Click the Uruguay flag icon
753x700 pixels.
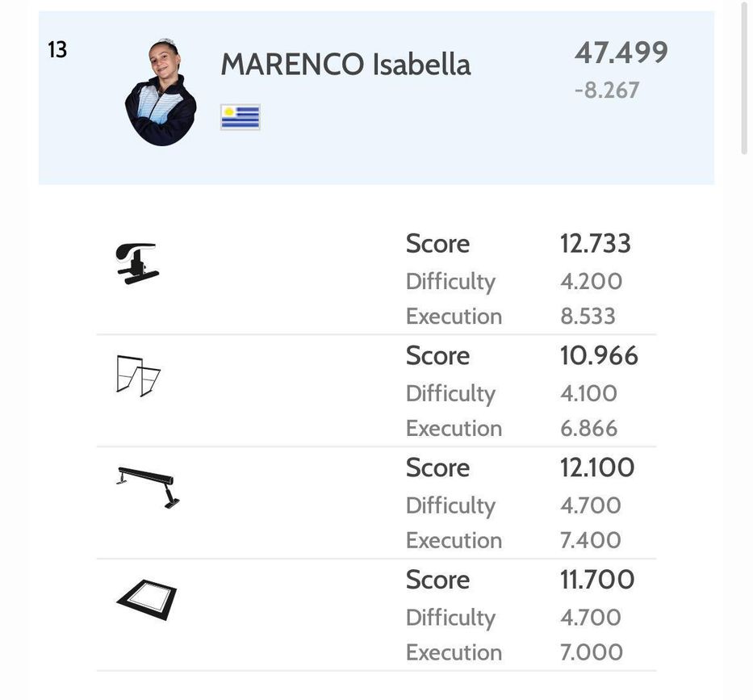(240, 117)
